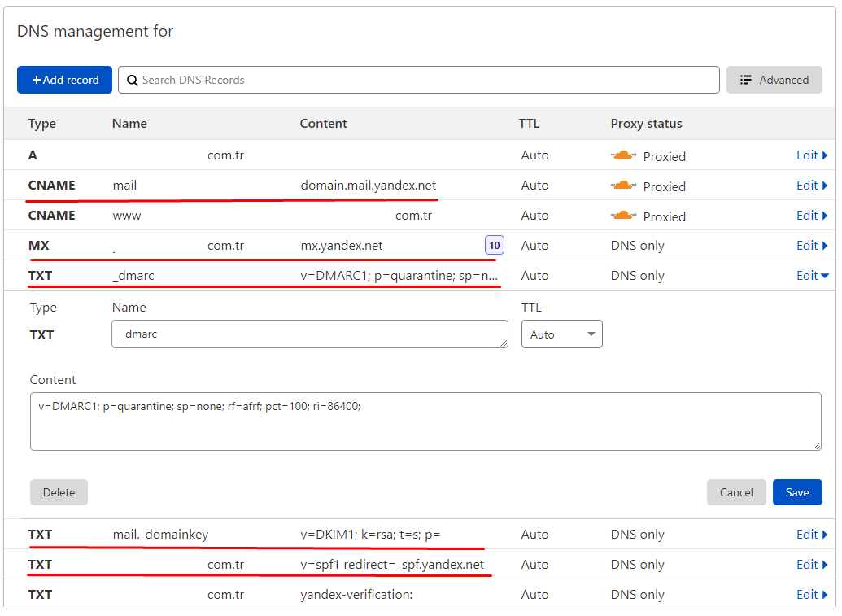Collapse the _dmarc TXT record editor
This screenshot has width=842, height=616.
(x=813, y=276)
